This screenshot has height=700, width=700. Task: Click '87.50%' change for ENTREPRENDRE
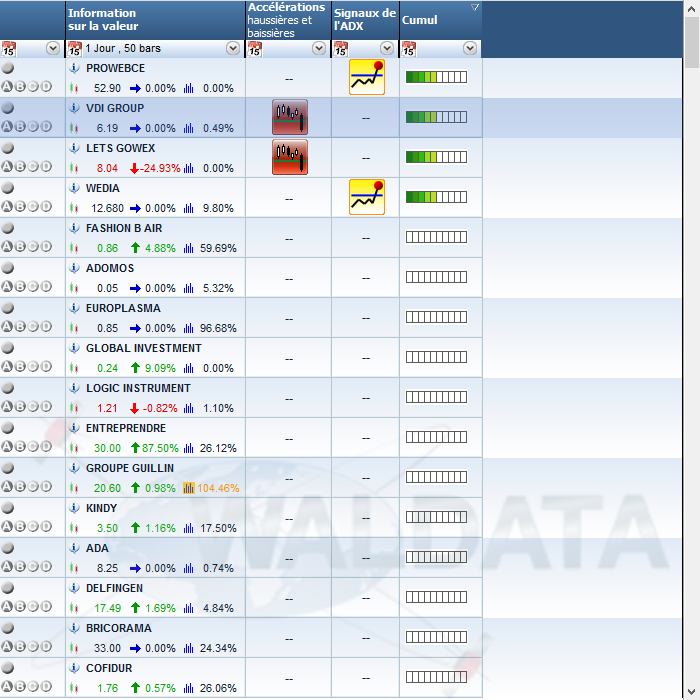pyautogui.click(x=160, y=448)
